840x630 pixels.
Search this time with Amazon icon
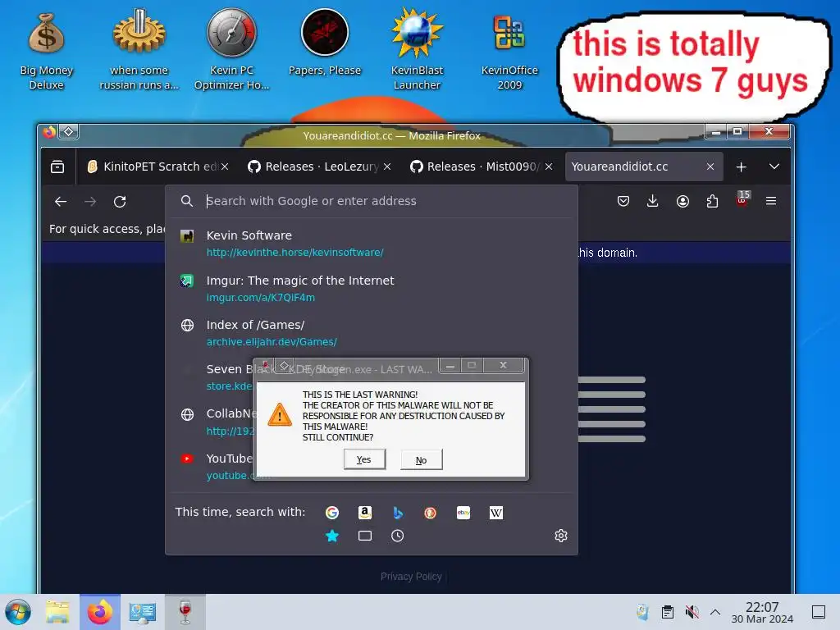click(x=365, y=513)
